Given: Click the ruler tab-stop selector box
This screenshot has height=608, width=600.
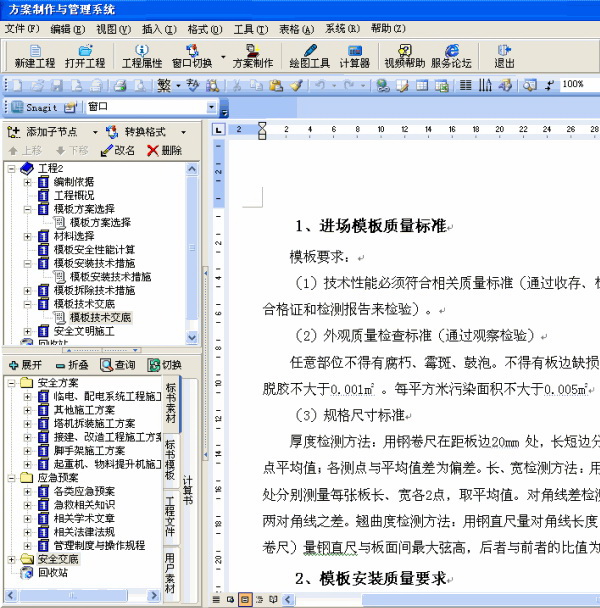Looking at the screenshot, I should (219, 130).
